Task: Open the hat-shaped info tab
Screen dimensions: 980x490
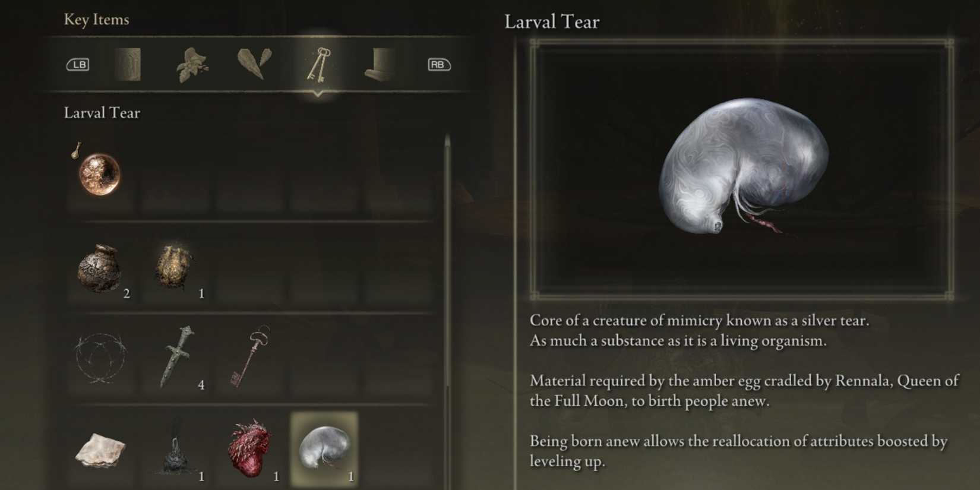Action: (380, 64)
